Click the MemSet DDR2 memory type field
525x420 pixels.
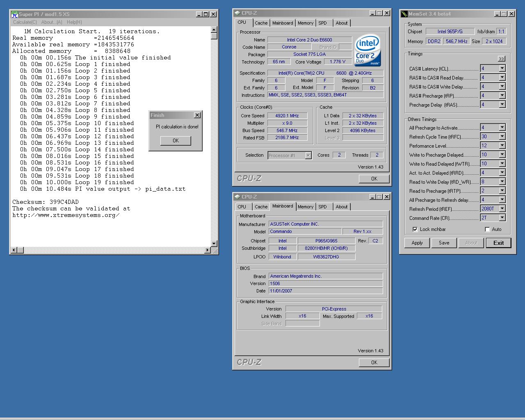(x=434, y=41)
